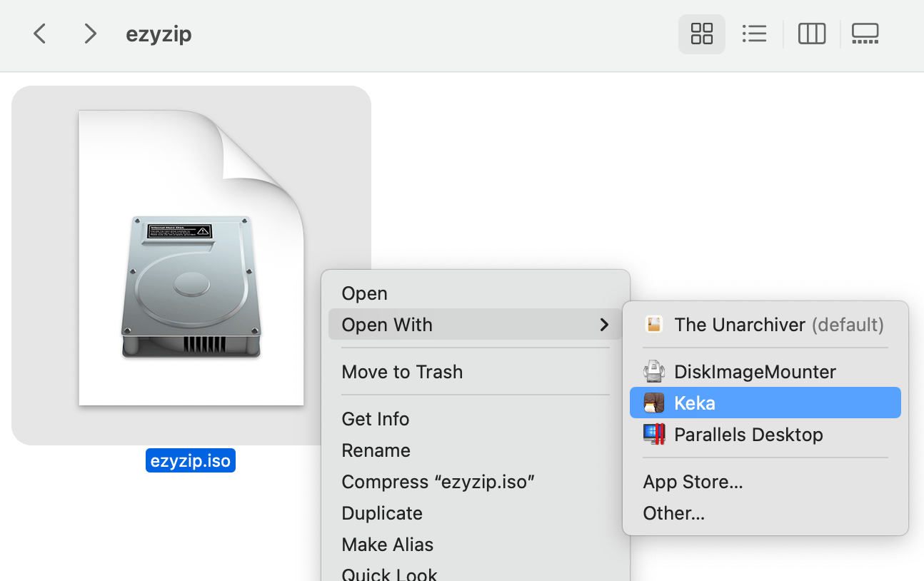The width and height of the screenshot is (924, 581).
Task: Switch to column view
Action: tap(811, 34)
